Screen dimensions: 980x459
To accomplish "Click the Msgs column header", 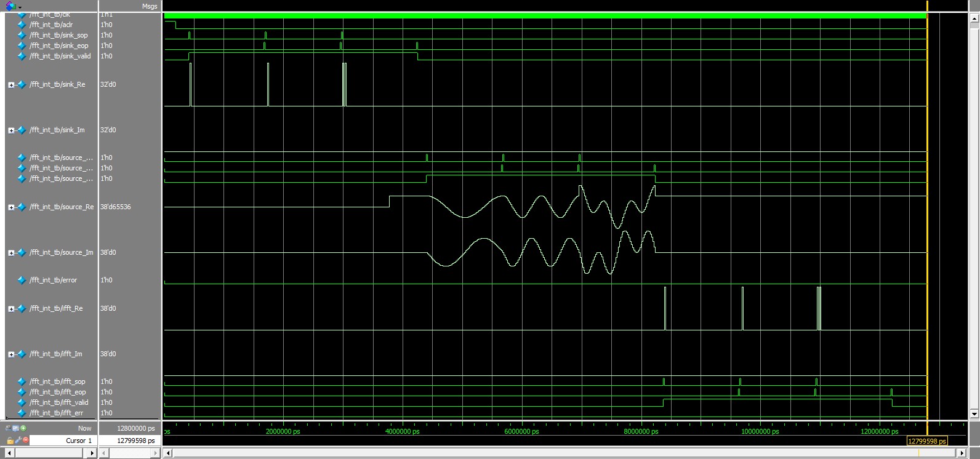I will (150, 6).
